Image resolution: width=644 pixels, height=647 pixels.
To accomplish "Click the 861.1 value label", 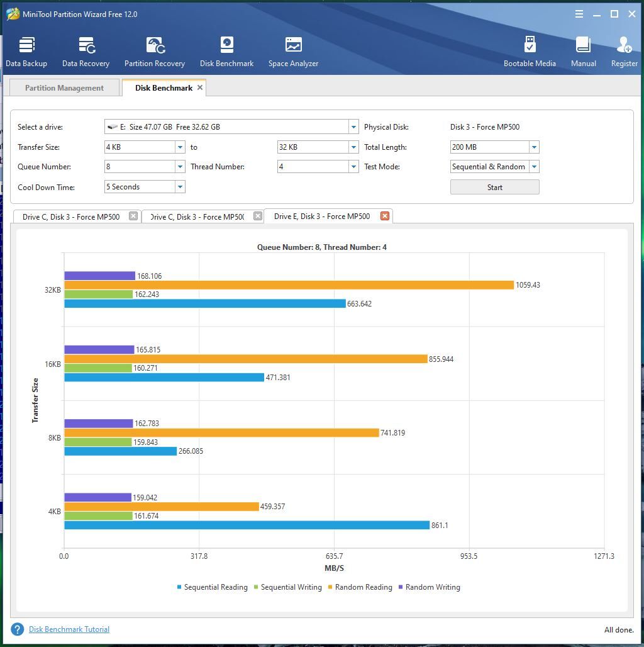I will (440, 526).
